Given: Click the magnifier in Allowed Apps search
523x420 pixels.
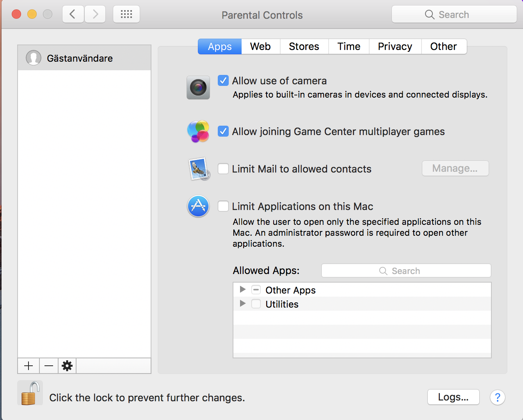Looking at the screenshot, I should coord(383,271).
